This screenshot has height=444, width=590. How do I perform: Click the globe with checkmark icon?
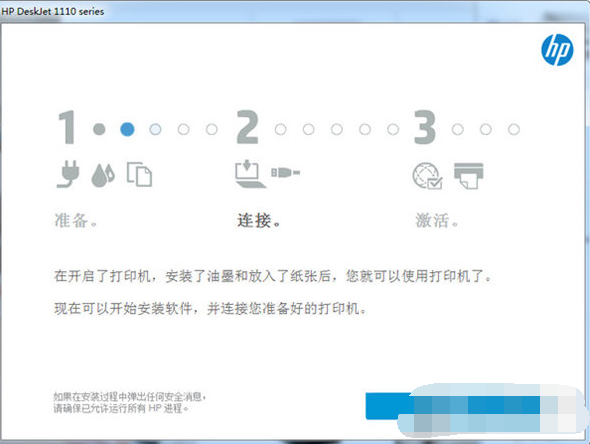[x=427, y=176]
